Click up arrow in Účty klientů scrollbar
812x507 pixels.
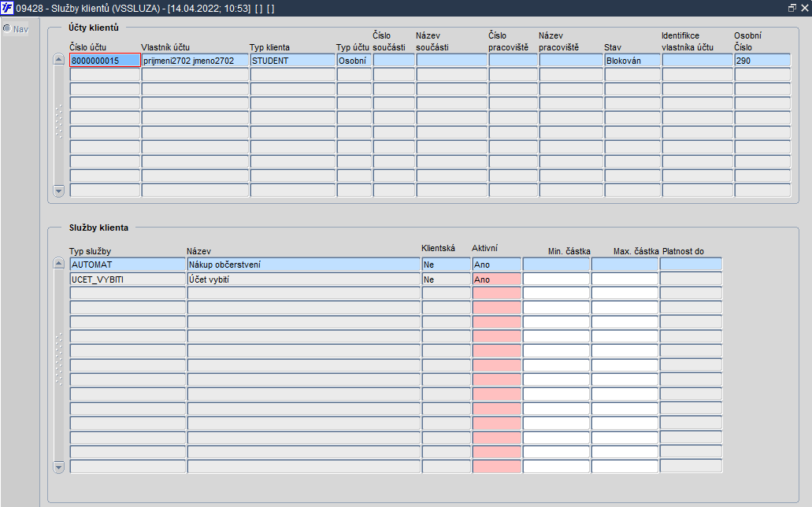(x=58, y=60)
